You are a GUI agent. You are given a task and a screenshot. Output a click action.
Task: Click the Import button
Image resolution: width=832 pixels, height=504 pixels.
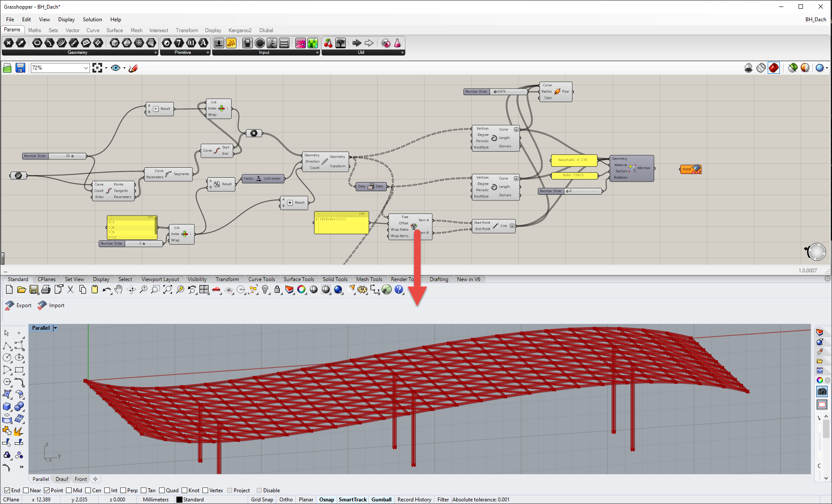pos(51,305)
